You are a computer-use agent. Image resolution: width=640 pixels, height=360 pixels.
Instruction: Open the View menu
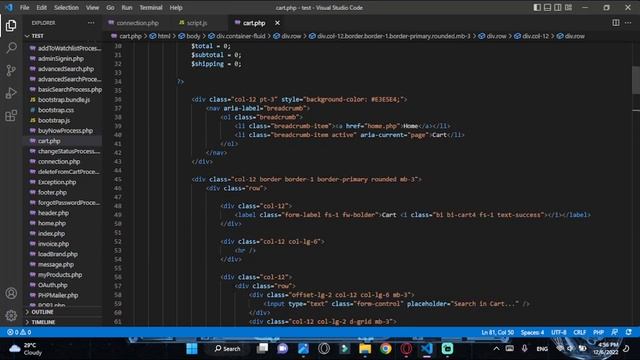tap(92, 7)
